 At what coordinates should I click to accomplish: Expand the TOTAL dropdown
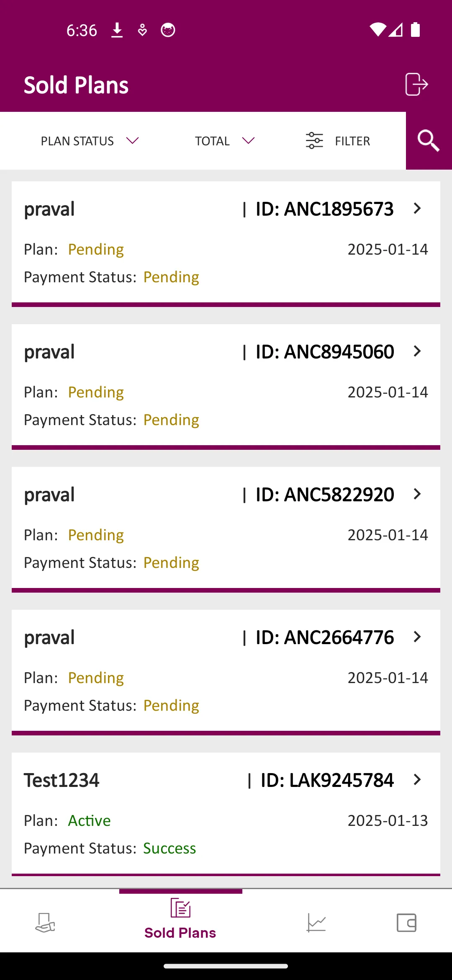tap(225, 141)
